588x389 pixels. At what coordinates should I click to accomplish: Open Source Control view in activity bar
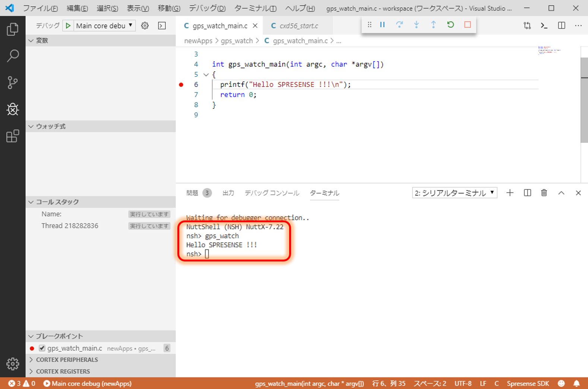(x=13, y=82)
